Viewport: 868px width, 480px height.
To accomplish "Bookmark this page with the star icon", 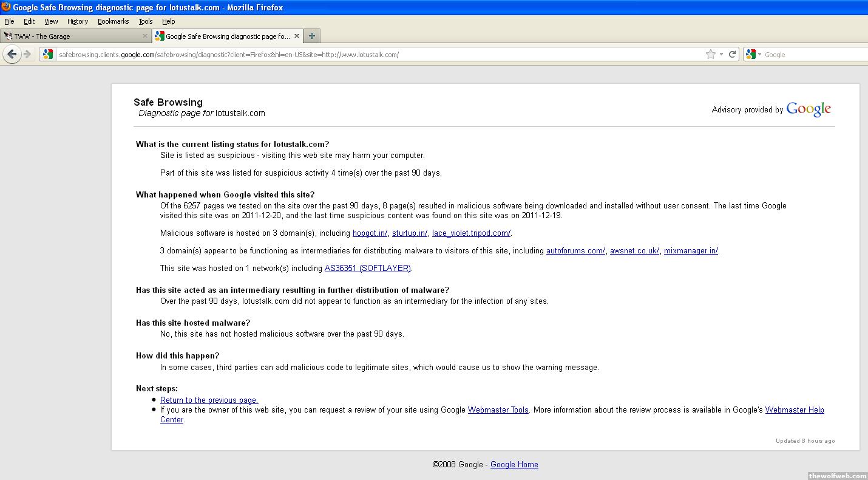I will [710, 54].
